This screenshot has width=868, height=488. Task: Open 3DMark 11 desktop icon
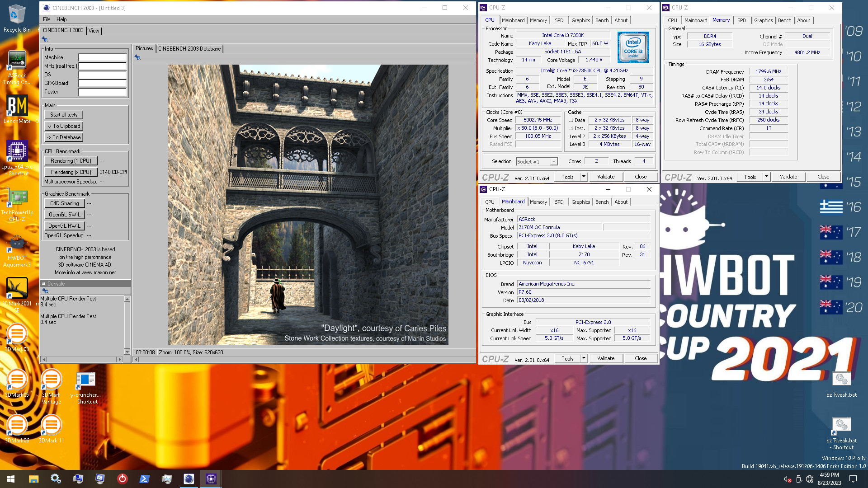tap(51, 429)
